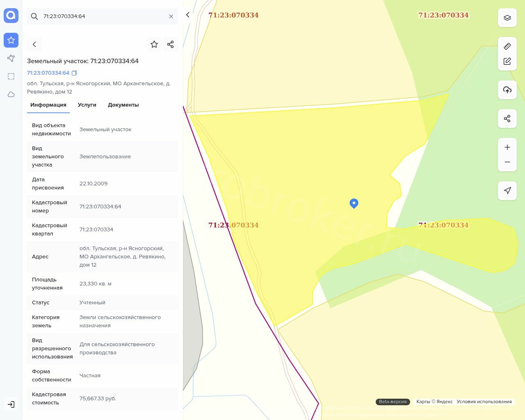Screen dimensions: 525x420
Task: Switch to the Услуги tab
Action: (x=87, y=105)
